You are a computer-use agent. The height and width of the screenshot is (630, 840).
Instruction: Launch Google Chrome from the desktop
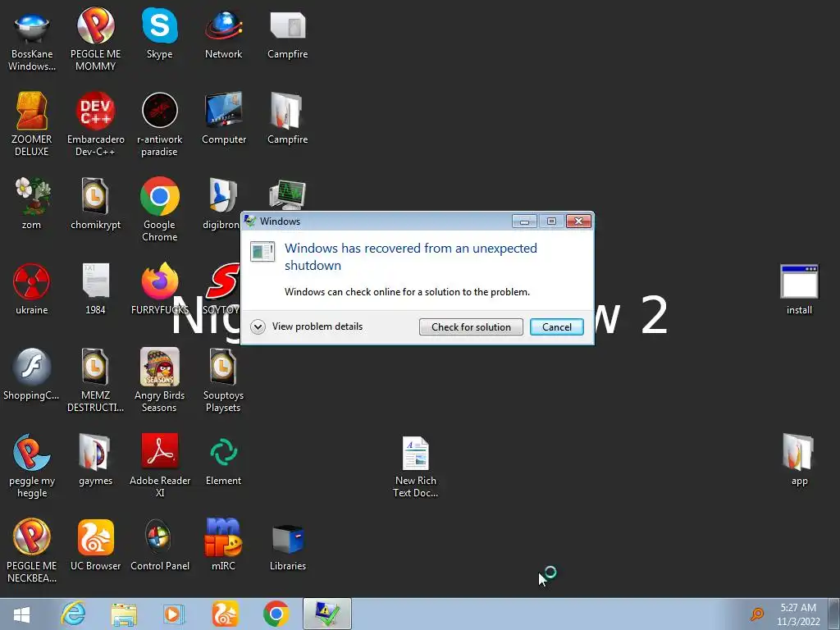click(x=160, y=209)
